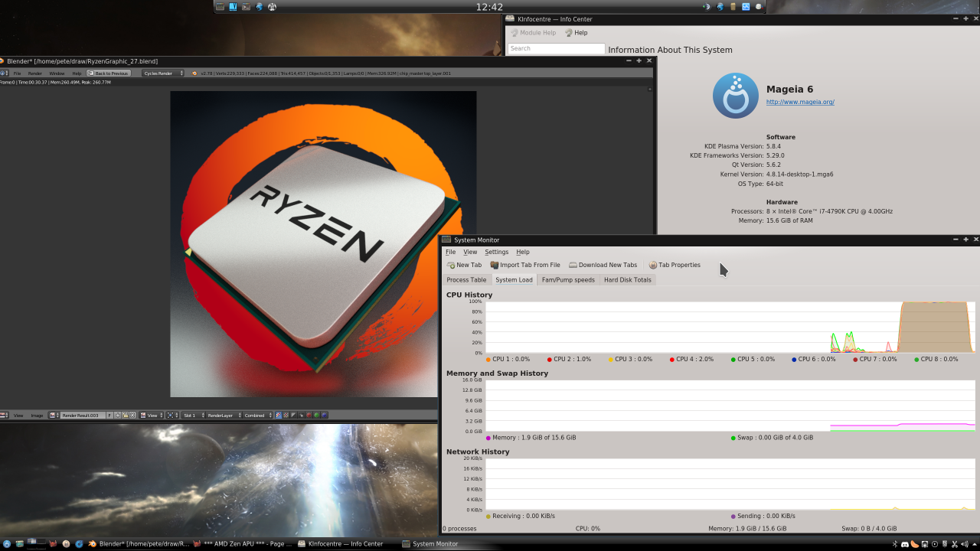Image resolution: width=980 pixels, height=551 pixels.
Task: Click the Discord tray icon
Action: [904, 544]
